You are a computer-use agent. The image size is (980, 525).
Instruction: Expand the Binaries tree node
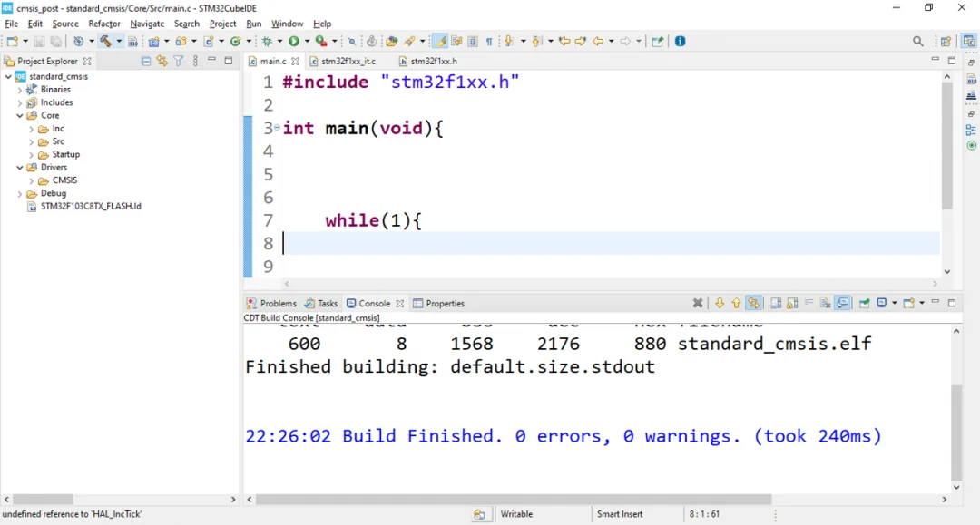(20, 90)
